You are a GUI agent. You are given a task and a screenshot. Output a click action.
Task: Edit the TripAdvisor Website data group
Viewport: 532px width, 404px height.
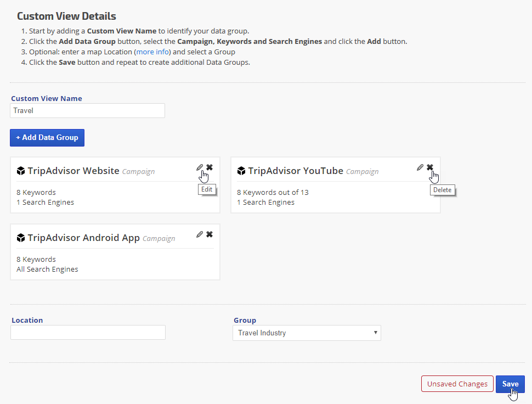[x=200, y=167]
